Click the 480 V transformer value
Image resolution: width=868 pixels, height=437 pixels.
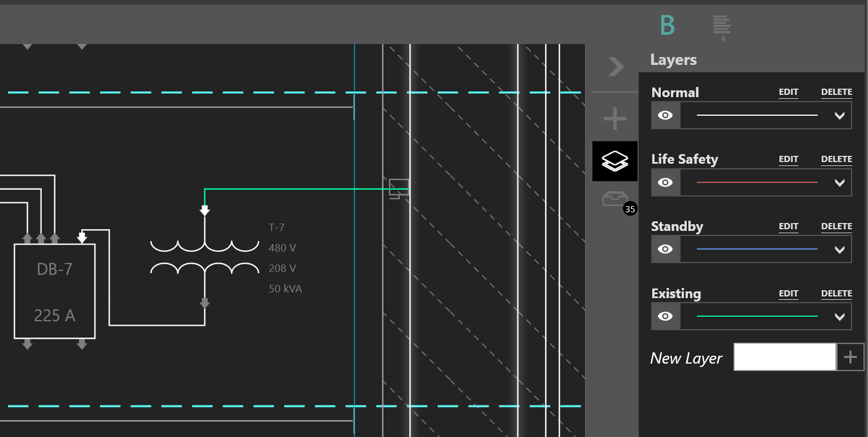(282, 248)
